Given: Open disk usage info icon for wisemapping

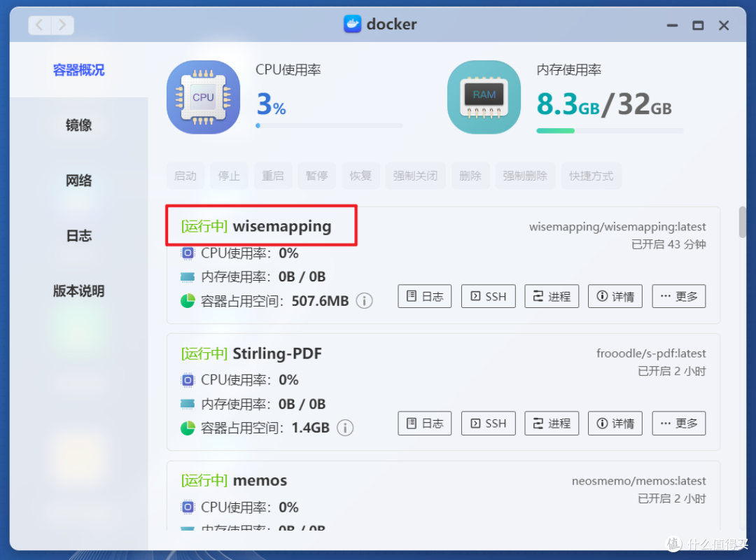Looking at the screenshot, I should tap(364, 301).
